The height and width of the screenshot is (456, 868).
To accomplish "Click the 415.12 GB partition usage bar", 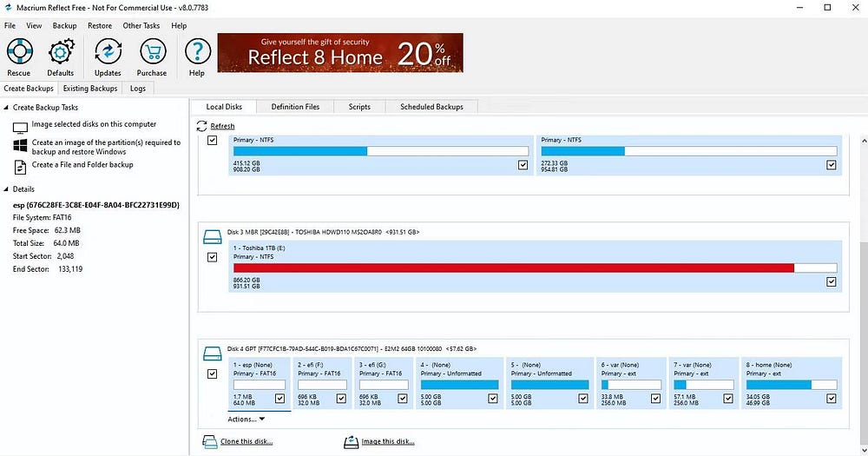I will pyautogui.click(x=381, y=151).
